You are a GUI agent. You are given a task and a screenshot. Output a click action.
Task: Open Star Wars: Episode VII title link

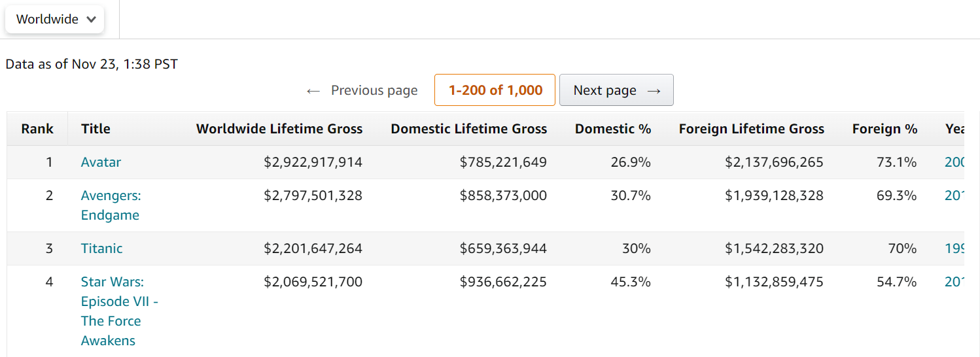coord(120,311)
